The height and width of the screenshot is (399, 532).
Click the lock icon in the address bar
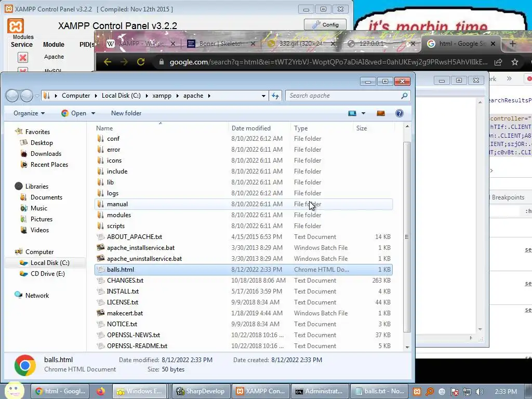pos(162,62)
